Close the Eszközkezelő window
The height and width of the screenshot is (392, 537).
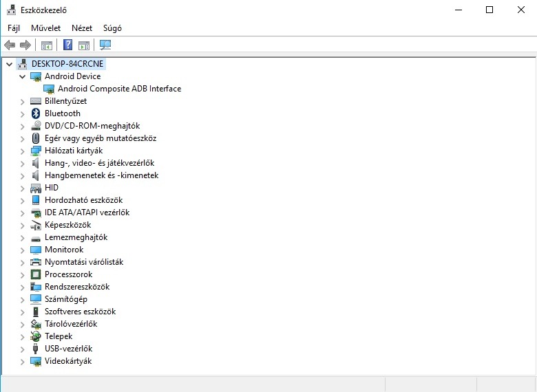[521, 10]
